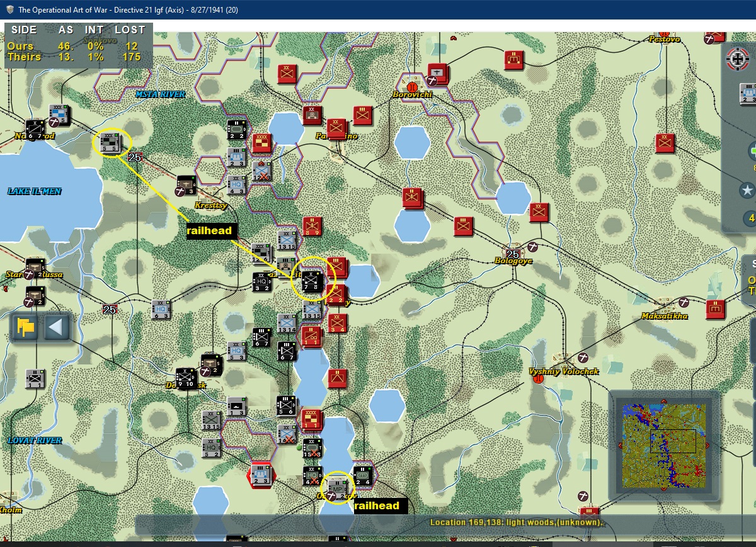Image resolution: width=756 pixels, height=547 pixels.
Task: Select the gray HQ unit labeled 5 2
Action: click(212, 447)
